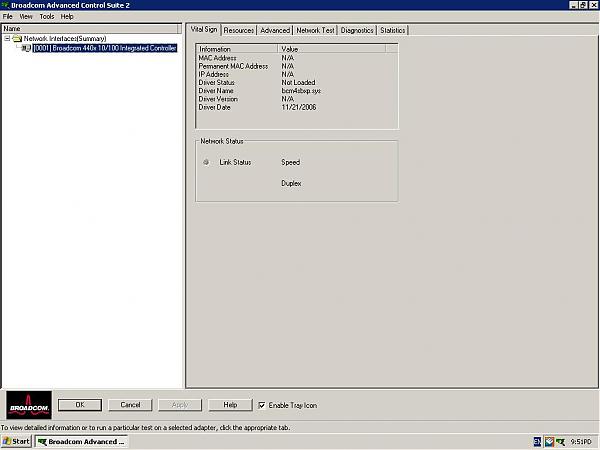Click the Duplex label
Image resolution: width=600 pixels, height=450 pixels.
pyautogui.click(x=291, y=183)
